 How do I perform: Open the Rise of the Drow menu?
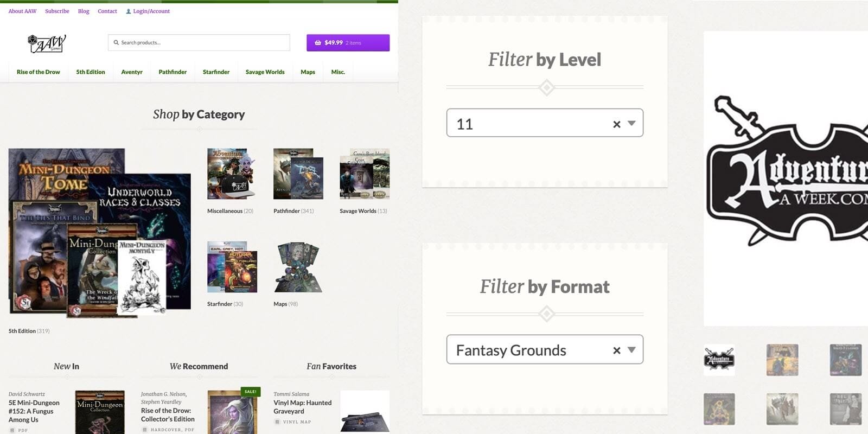[x=38, y=72]
